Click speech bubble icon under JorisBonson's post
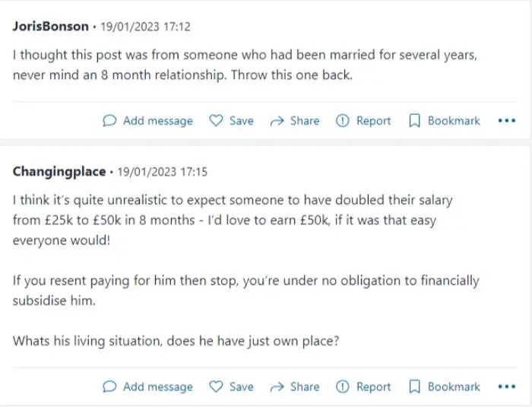The height and width of the screenshot is (407, 532). pos(109,121)
